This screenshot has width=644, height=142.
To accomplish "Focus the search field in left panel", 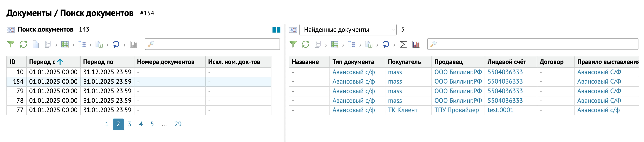I will pos(212,44).
